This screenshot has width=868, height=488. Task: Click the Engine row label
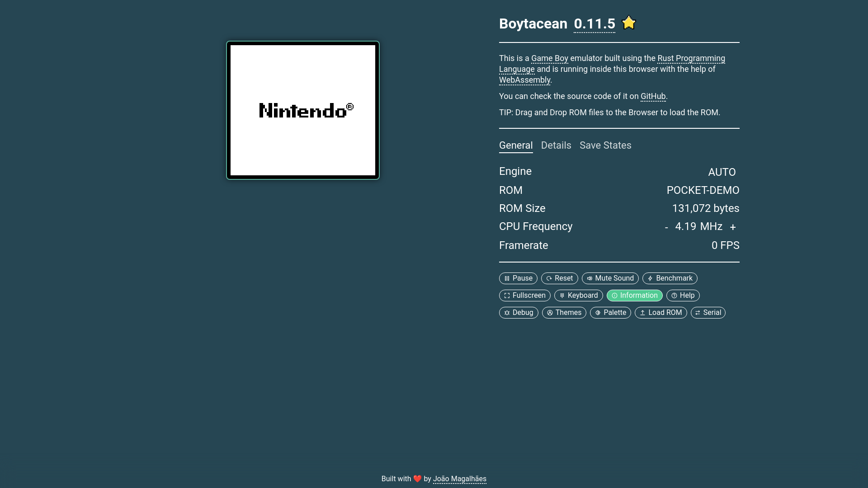tap(515, 171)
